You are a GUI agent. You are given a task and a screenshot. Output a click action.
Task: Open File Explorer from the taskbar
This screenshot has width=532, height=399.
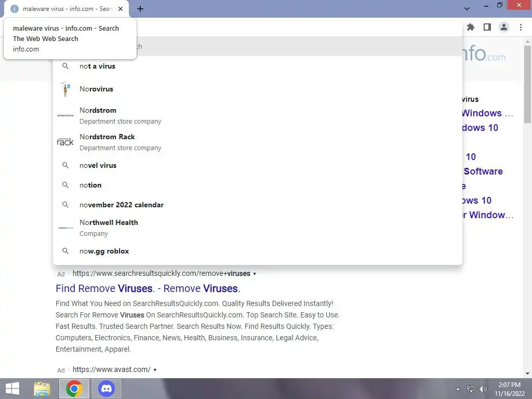click(x=42, y=389)
